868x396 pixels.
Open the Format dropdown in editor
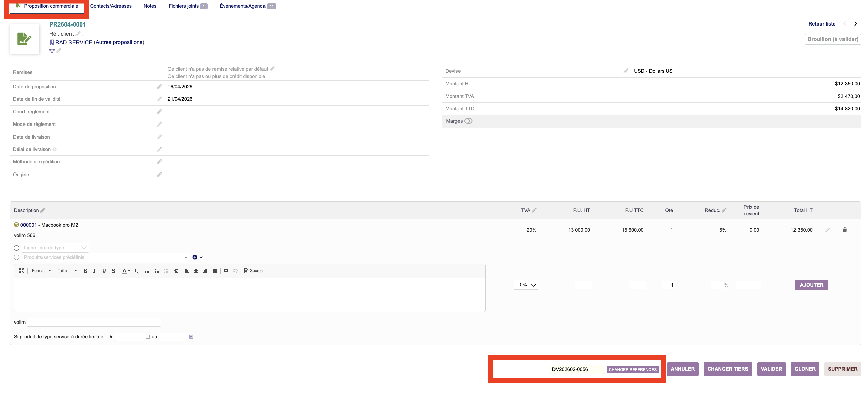(41, 271)
